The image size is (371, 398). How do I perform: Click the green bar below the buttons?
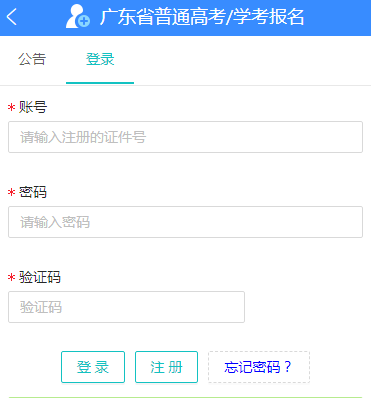185,397
